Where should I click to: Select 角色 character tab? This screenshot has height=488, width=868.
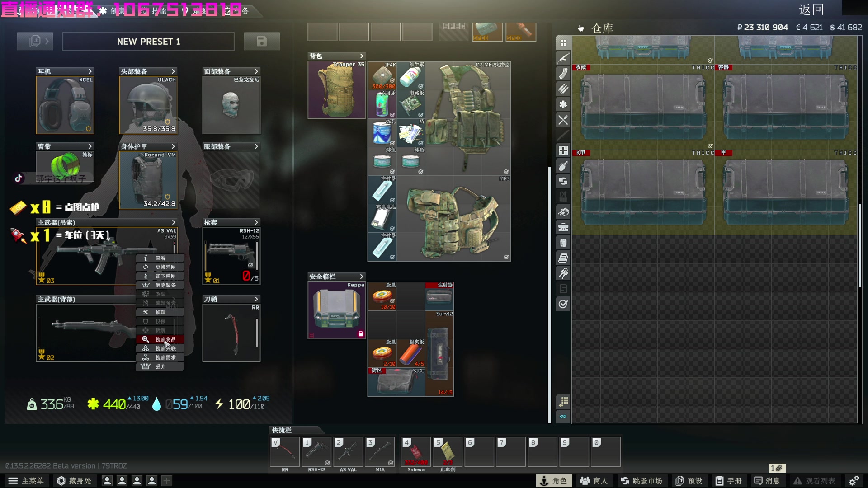tap(554, 481)
